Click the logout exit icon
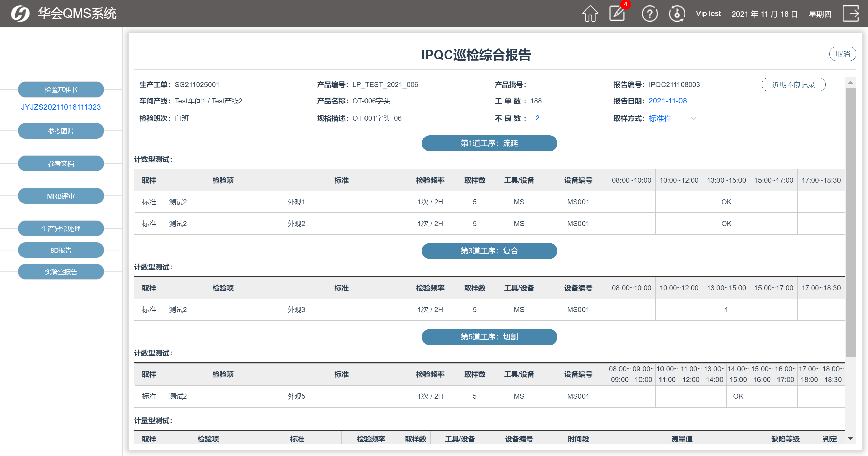 point(851,14)
